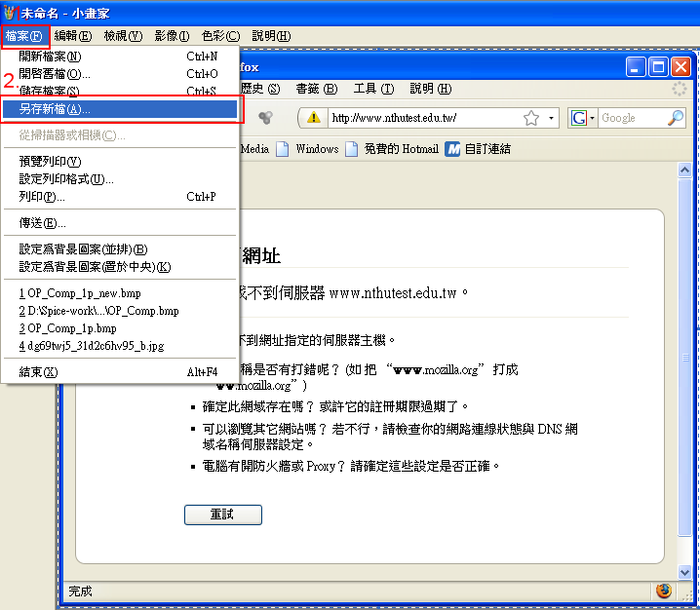Viewport: 700px width, 610px height.
Task: Click the Google search engine icon
Action: pos(578,118)
